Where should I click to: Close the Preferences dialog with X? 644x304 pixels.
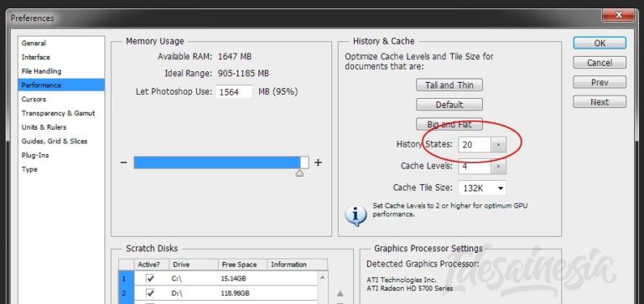tap(619, 15)
